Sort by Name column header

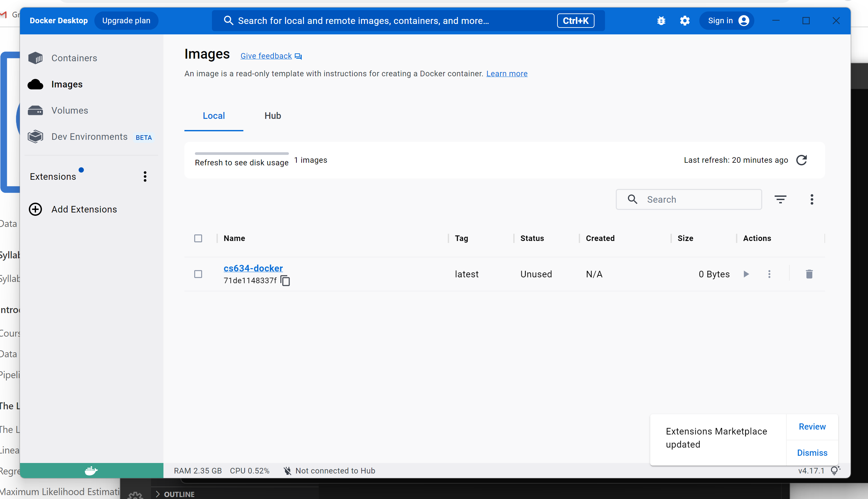tap(234, 238)
